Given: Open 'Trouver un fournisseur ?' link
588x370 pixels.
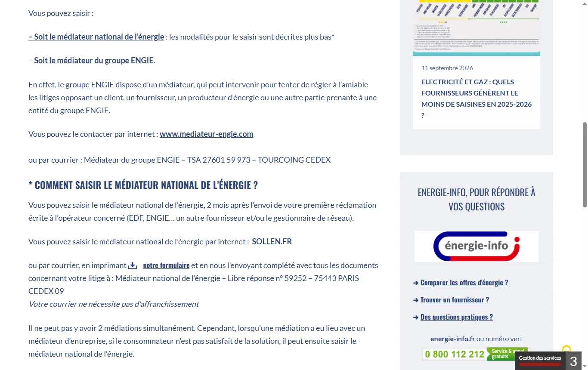Looking at the screenshot, I should (455, 300).
